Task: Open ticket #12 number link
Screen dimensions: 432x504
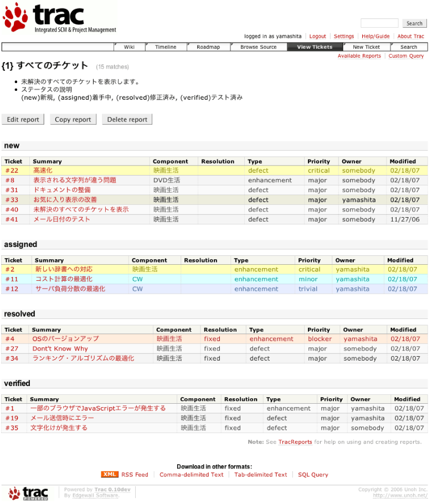Action: point(12,289)
